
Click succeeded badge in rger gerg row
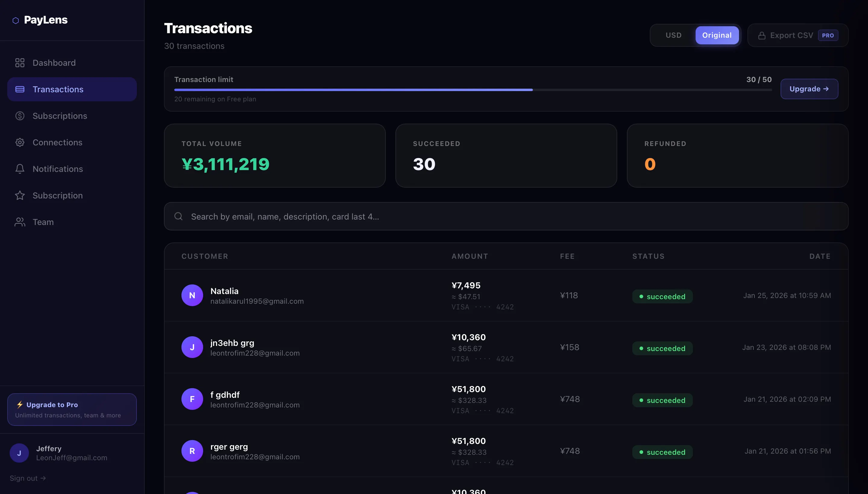[662, 452]
